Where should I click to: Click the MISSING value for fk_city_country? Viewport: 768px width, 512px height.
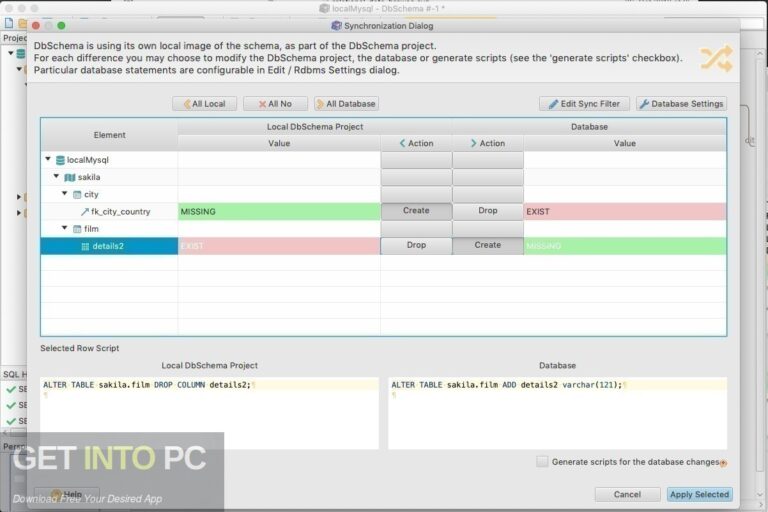click(x=279, y=212)
